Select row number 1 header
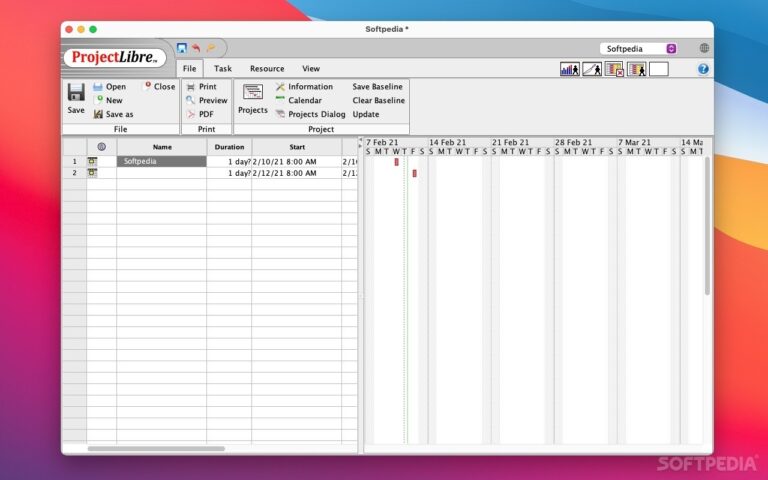 tap(74, 161)
